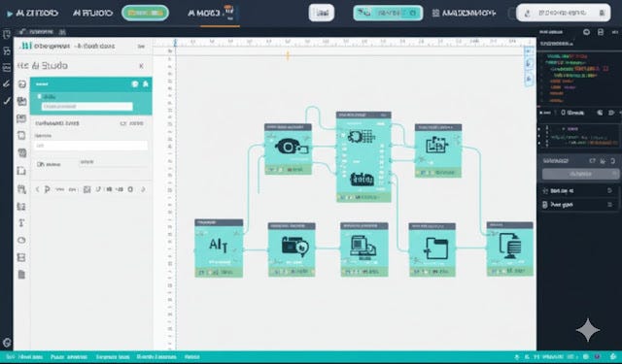
Task: Select the text 'T' tool in tool column
Action: [x=21, y=223]
